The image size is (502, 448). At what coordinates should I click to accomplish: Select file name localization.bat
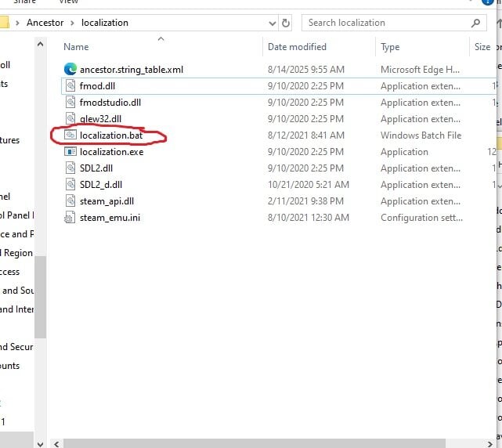coord(111,135)
